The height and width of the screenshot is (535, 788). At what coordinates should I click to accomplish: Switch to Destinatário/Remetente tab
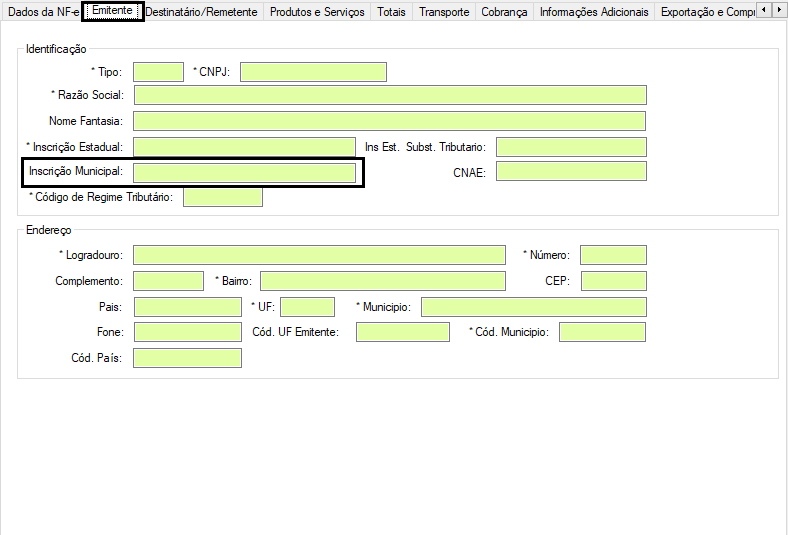point(201,12)
